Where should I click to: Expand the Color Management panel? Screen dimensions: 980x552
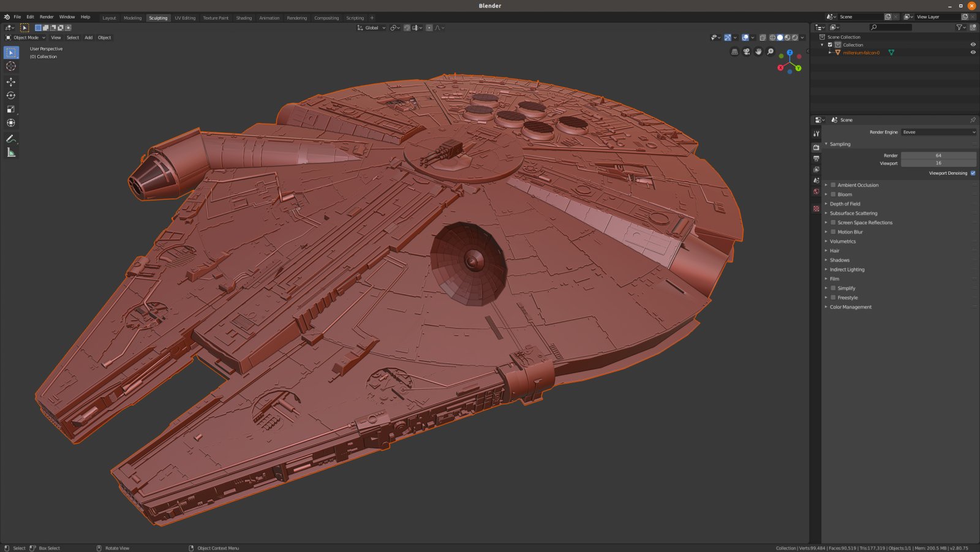(850, 307)
